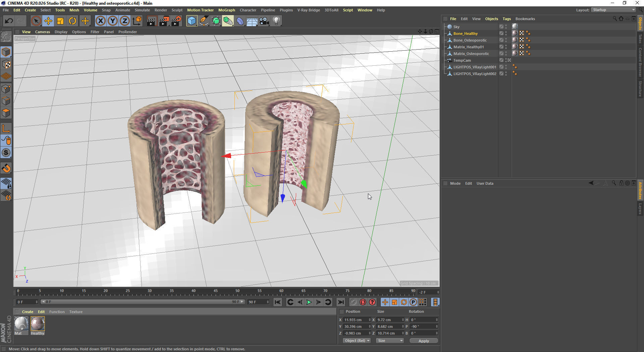644x352 pixels.
Task: Select the Live Selection tool
Action: click(x=36, y=21)
